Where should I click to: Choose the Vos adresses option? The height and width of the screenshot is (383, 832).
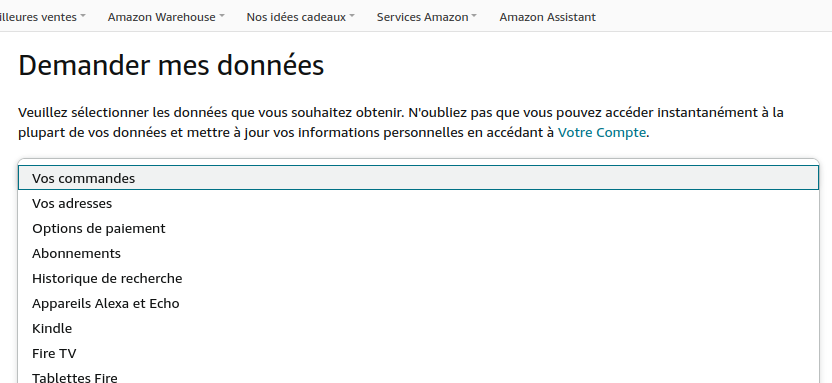click(x=418, y=203)
